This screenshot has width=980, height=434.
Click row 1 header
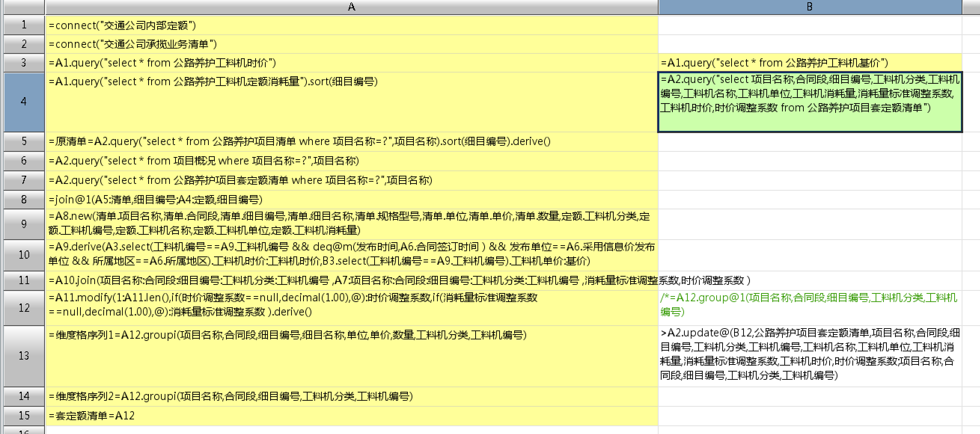(x=24, y=25)
